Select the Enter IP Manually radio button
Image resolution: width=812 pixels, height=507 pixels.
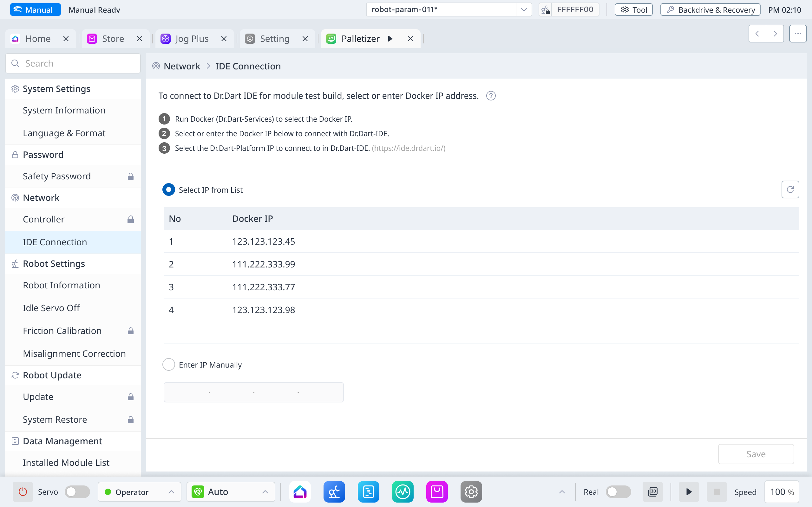coord(169,364)
